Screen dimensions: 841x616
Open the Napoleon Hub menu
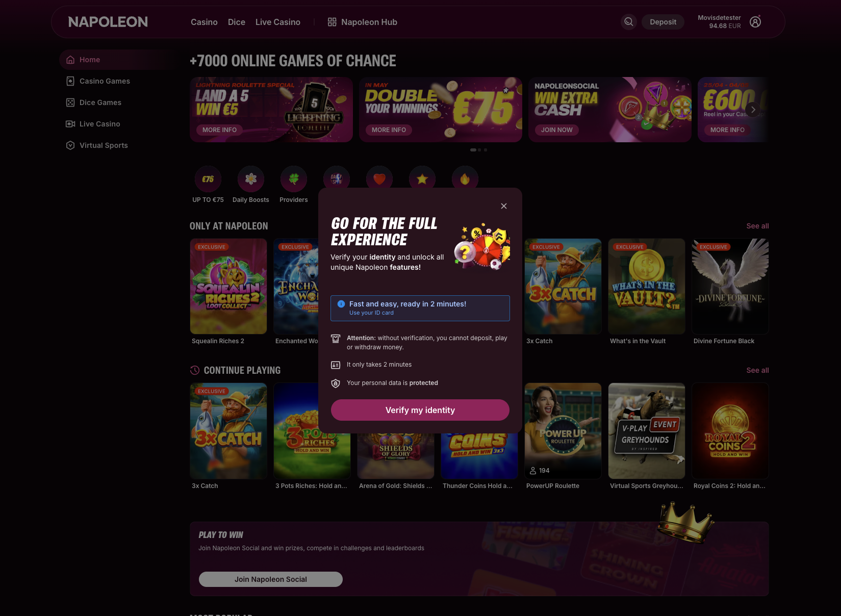362,22
